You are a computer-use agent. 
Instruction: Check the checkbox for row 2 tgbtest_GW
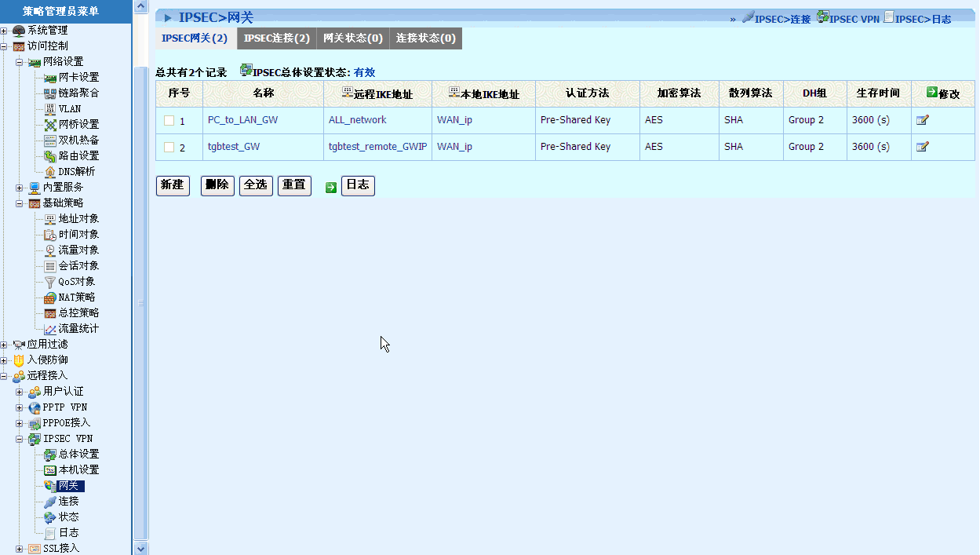[x=169, y=148]
